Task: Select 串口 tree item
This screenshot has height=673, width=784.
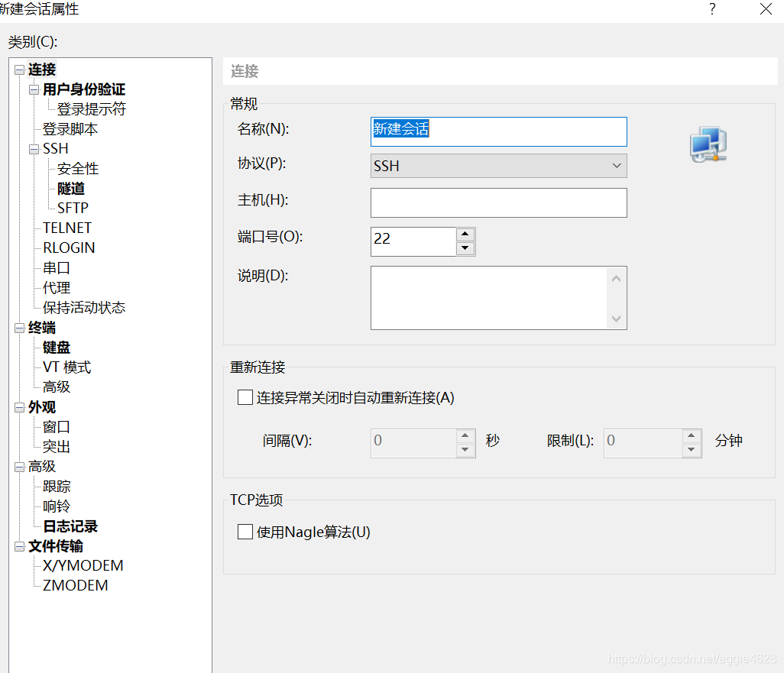Action: tap(56, 268)
